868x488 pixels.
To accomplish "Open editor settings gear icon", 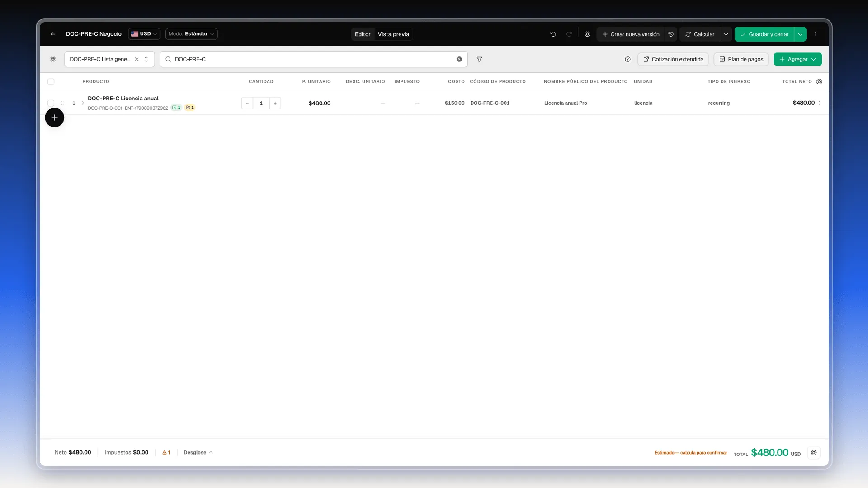I will tap(587, 34).
